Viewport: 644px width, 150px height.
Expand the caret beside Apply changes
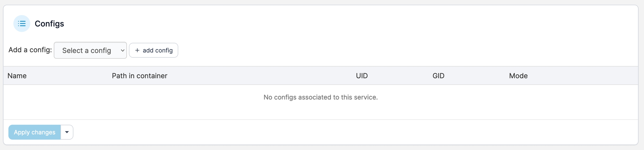tap(67, 132)
